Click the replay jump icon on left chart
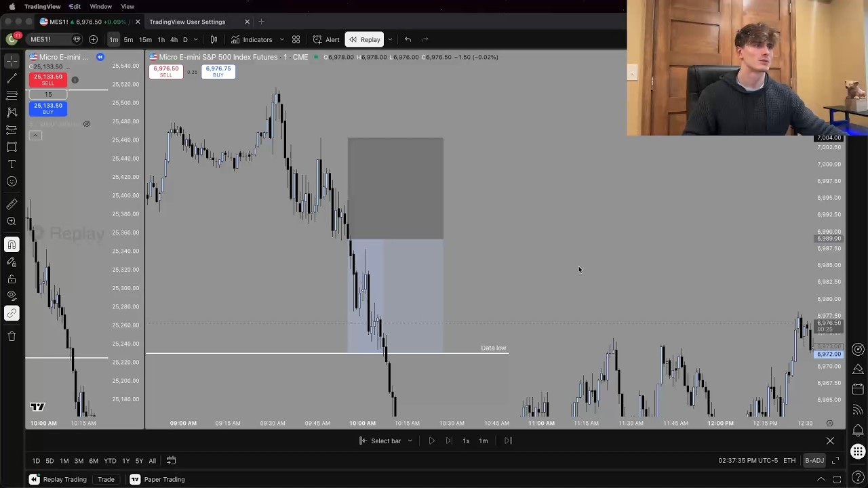868x488 pixels. click(100, 57)
